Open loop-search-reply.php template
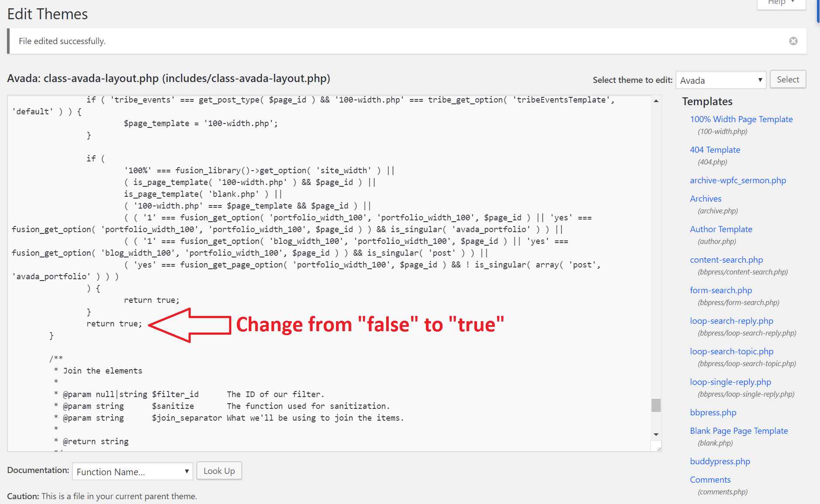 [731, 321]
